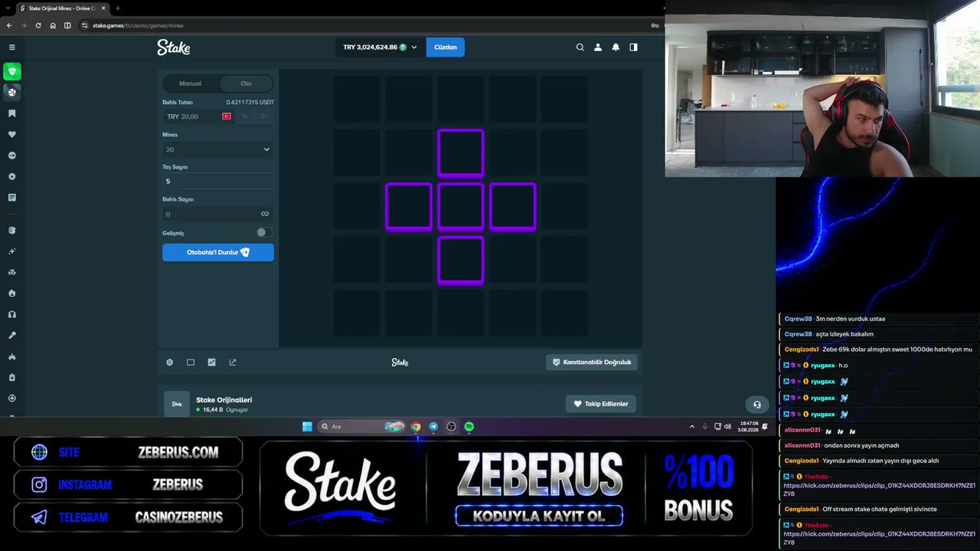Image resolution: width=980 pixels, height=551 pixels.
Task: Click username Cqrew38 on the first chat message
Action: (798, 319)
